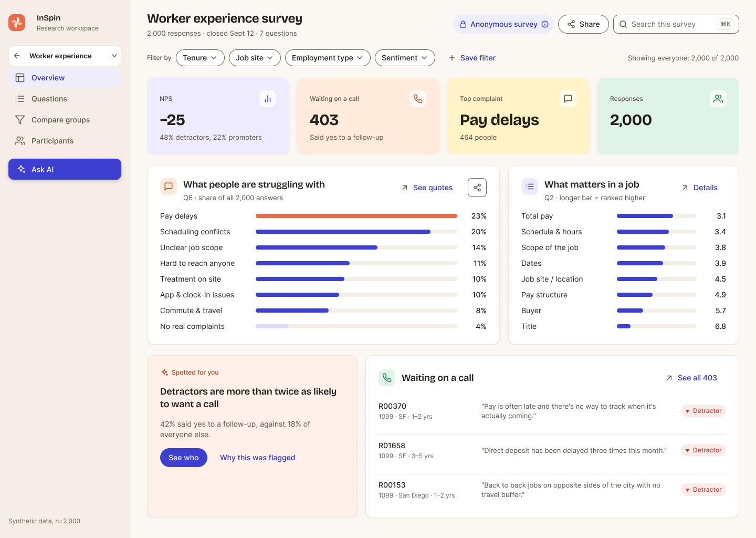
Task: Click the Scheduling conflicts row label
Action: coord(195,232)
